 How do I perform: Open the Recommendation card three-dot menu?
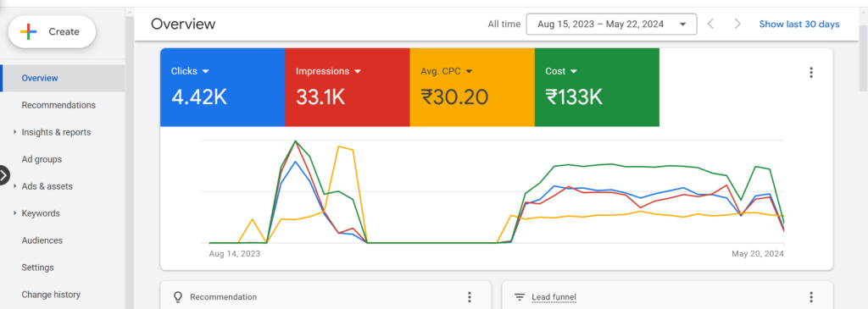(470, 297)
